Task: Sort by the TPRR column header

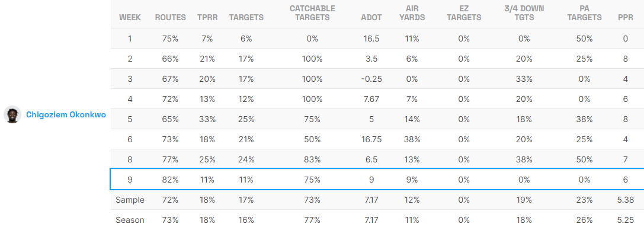Action: tap(207, 18)
